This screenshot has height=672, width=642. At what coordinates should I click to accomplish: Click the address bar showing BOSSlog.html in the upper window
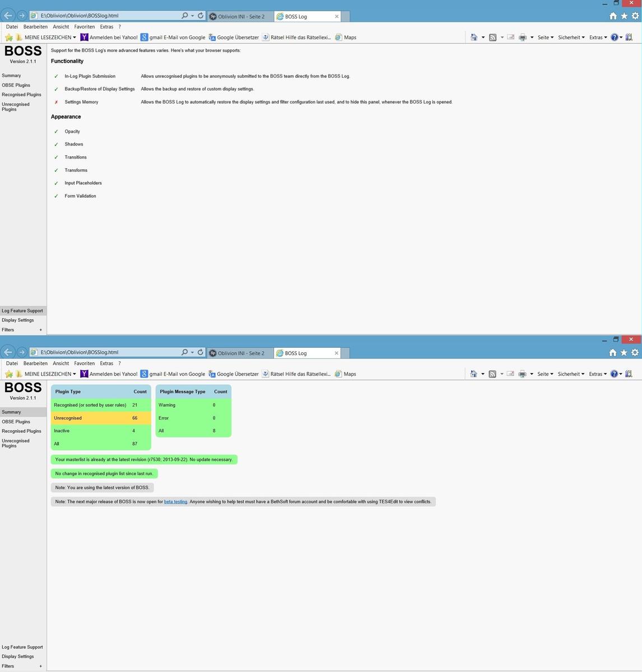click(x=106, y=16)
